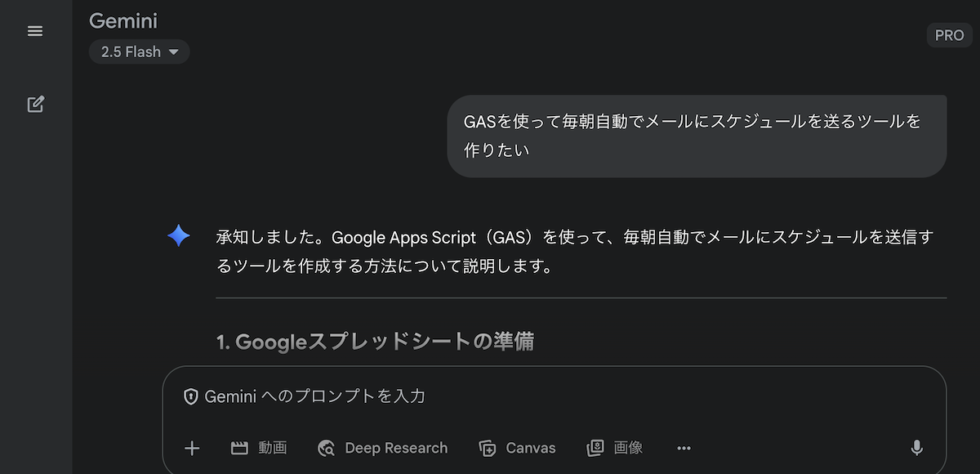Click the model selector dropdown arrow

173,52
